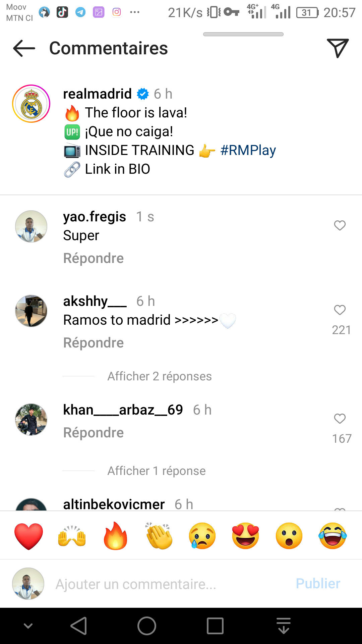Viewport: 362px width, 644px height.
Task: Insert the clapping hands emoji
Action: click(x=159, y=536)
